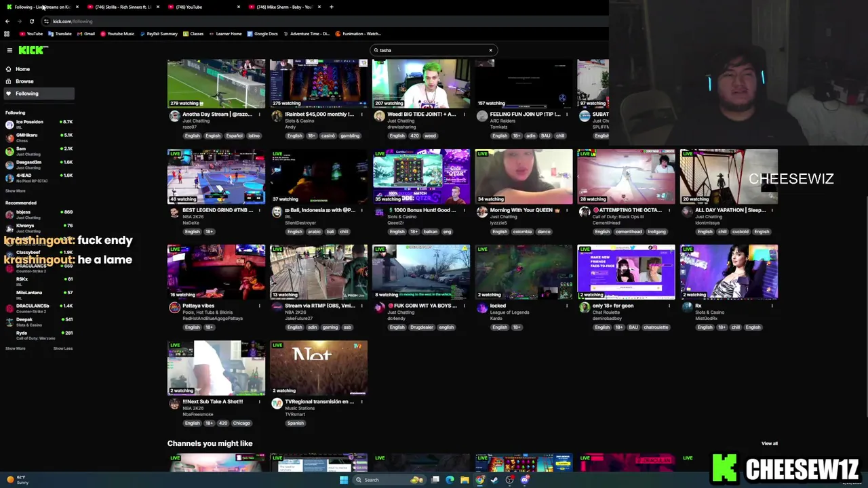
Task: Expand Following list with Show More
Action: (15, 191)
